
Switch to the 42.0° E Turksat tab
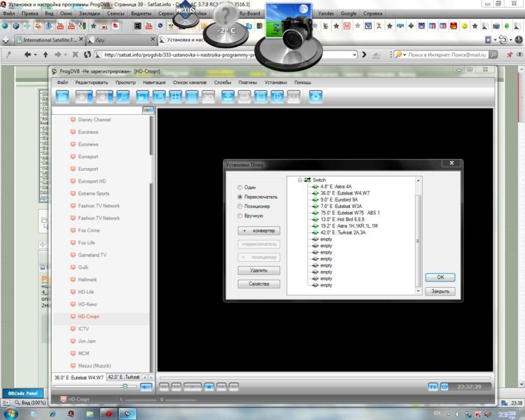tap(123, 377)
